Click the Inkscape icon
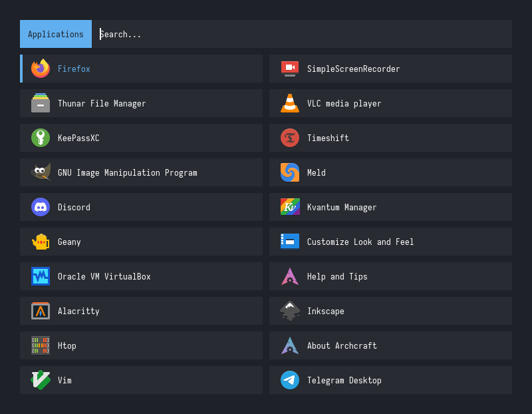The height and width of the screenshot is (414, 532). coord(290,311)
